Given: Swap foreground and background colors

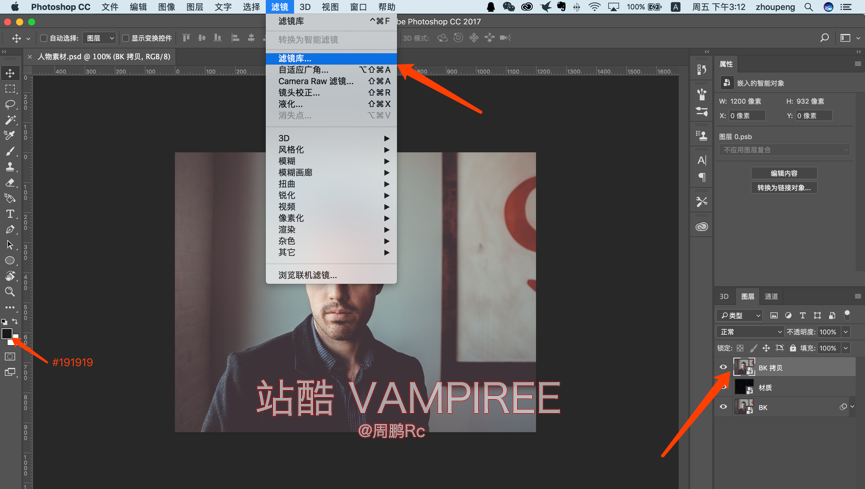Looking at the screenshot, I should (x=15, y=321).
